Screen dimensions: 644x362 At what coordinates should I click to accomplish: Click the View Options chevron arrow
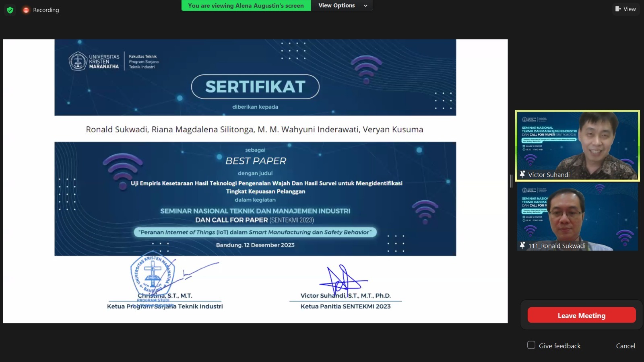[x=365, y=6]
